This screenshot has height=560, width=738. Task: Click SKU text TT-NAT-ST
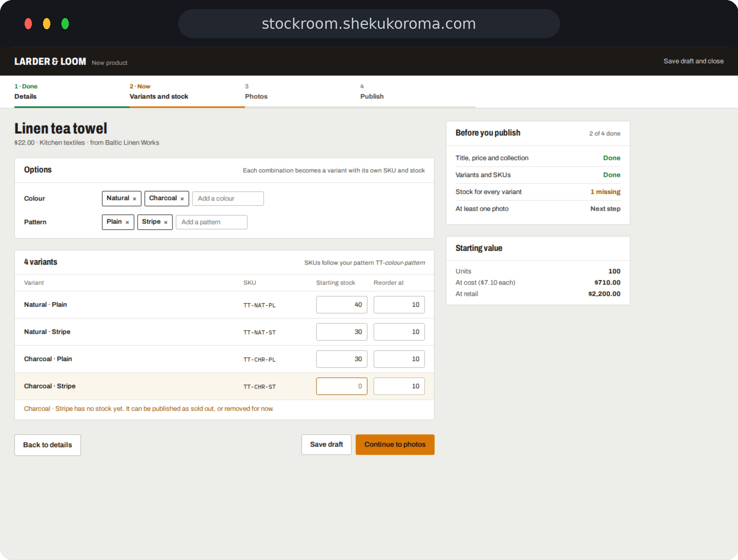(x=259, y=332)
